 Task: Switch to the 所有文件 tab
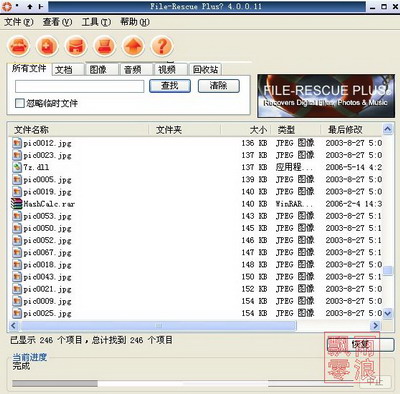(x=29, y=69)
